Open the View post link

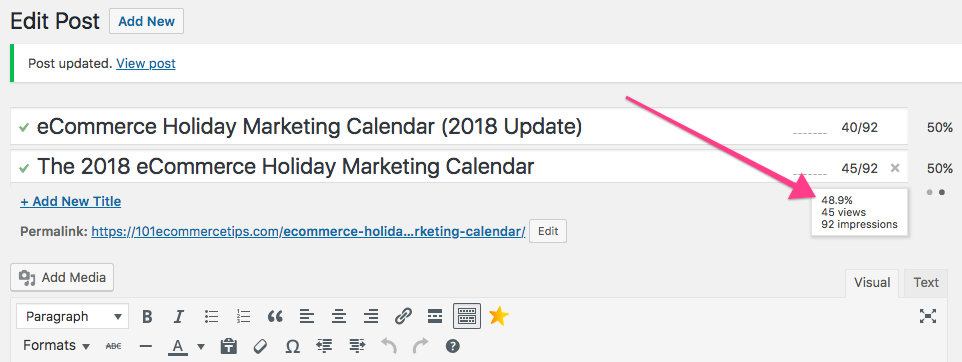[146, 63]
